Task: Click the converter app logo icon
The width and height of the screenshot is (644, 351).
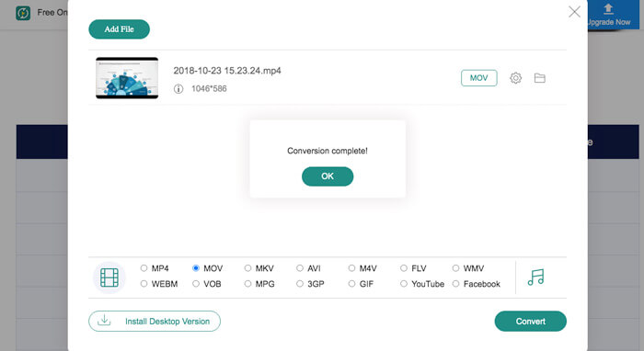Action: tap(23, 13)
